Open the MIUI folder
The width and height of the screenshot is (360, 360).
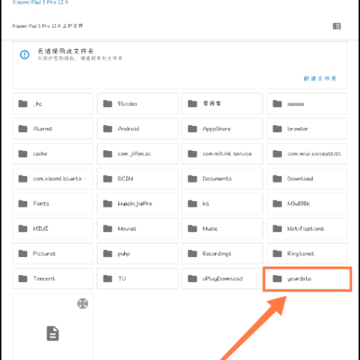tap(53, 229)
